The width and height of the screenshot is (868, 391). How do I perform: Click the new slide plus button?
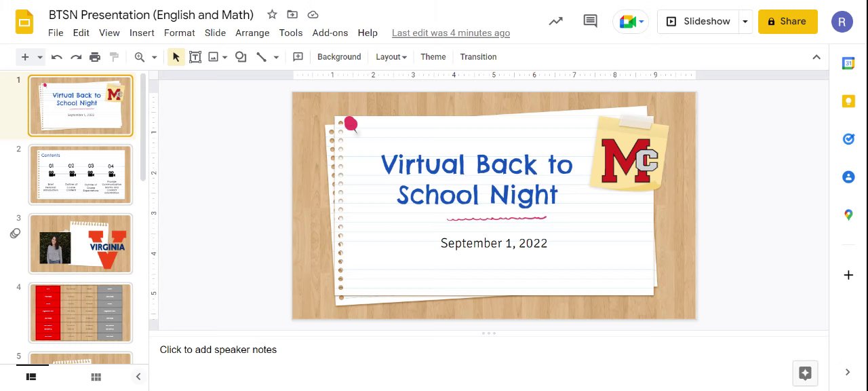tap(25, 57)
